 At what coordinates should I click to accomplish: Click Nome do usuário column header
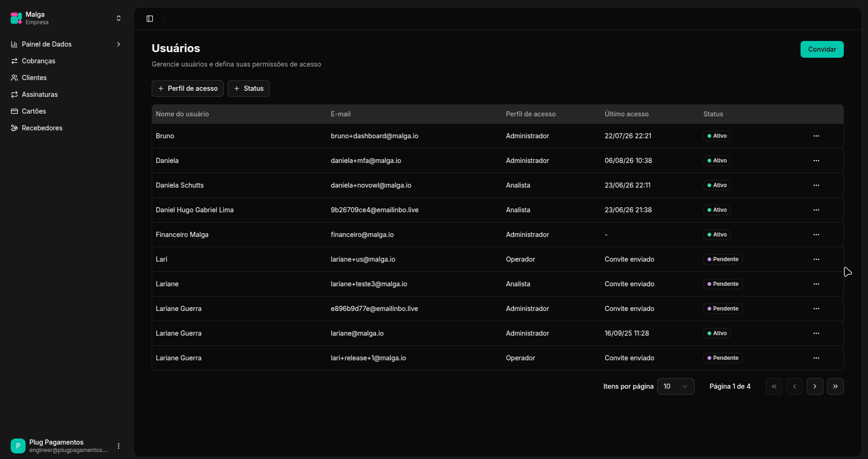(182, 114)
